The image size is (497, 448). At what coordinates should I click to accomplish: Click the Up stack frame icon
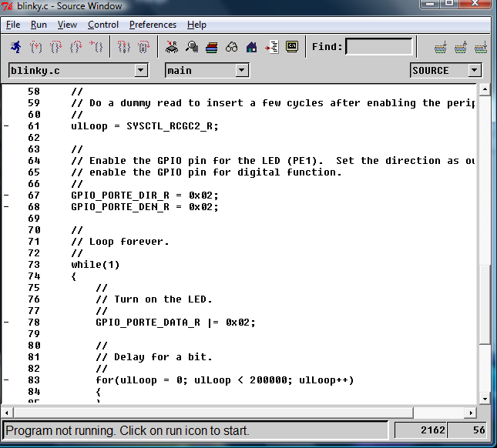[461, 48]
